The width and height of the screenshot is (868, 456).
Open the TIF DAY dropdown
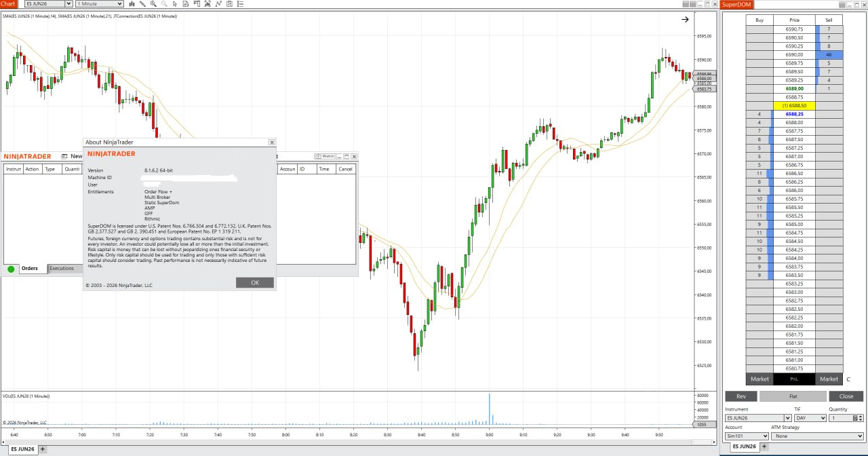click(x=810, y=418)
